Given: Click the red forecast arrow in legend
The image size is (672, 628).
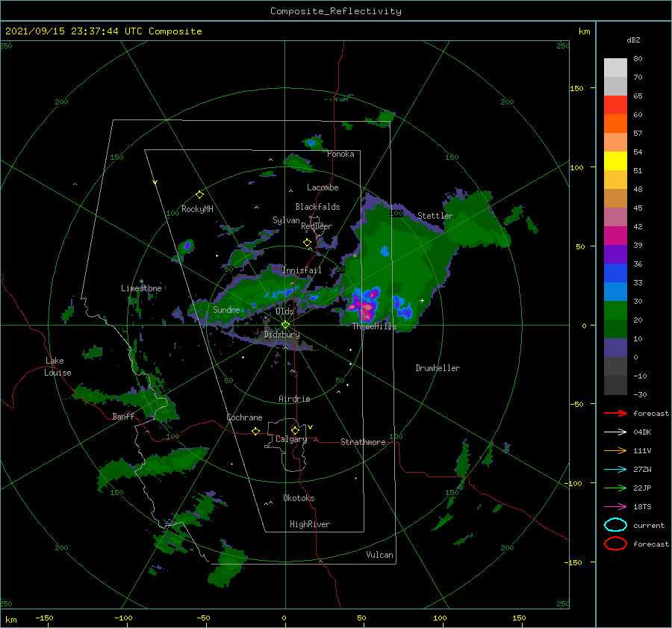Looking at the screenshot, I should [615, 413].
